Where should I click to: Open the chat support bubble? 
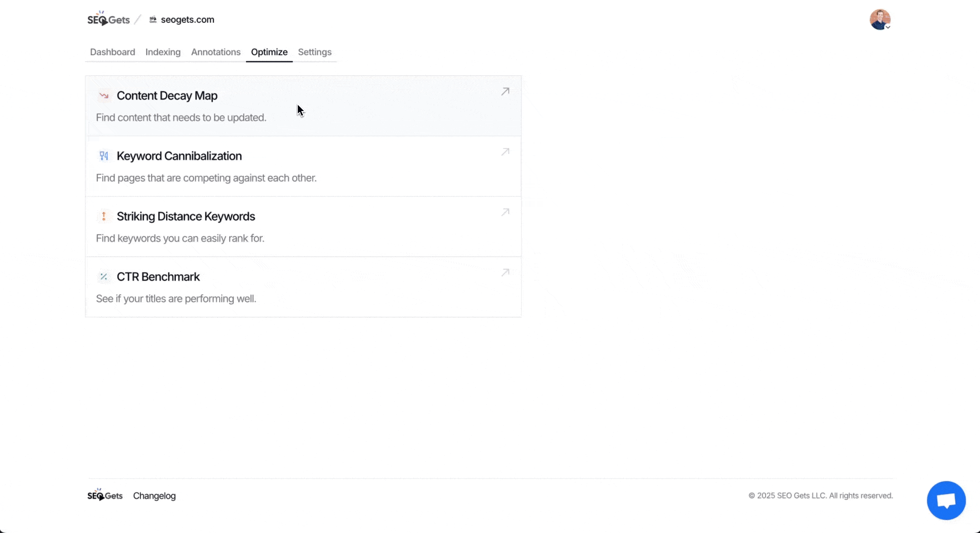pyautogui.click(x=946, y=500)
